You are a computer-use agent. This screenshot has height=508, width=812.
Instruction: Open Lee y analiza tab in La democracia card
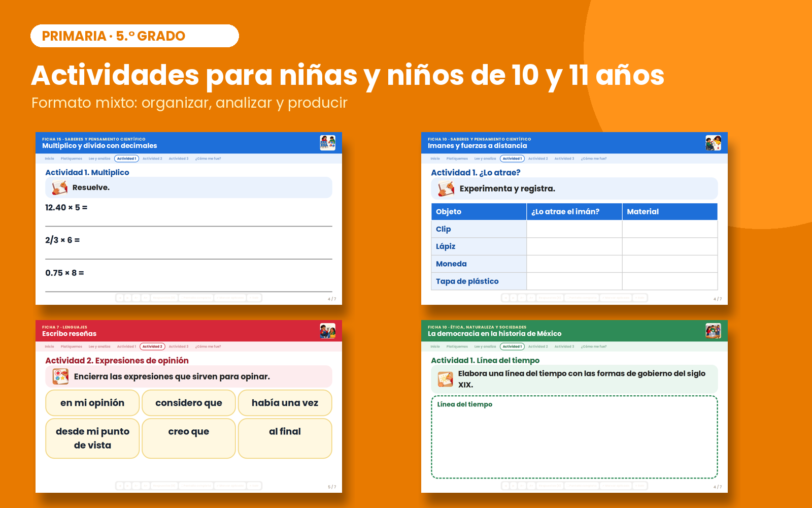485,346
